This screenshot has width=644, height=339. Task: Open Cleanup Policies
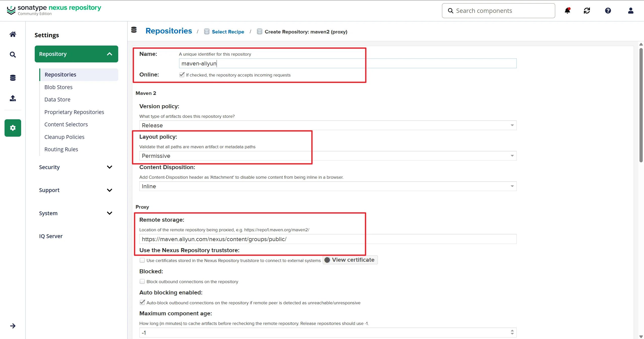pyautogui.click(x=64, y=137)
